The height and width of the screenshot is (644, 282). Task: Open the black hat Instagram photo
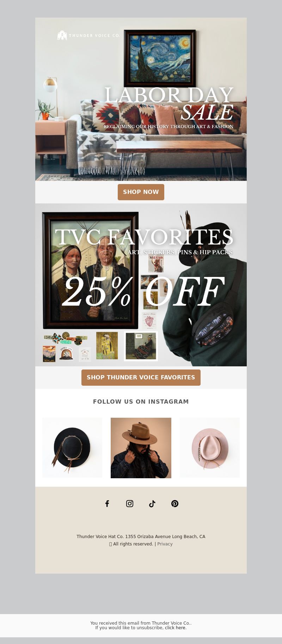[72, 448]
